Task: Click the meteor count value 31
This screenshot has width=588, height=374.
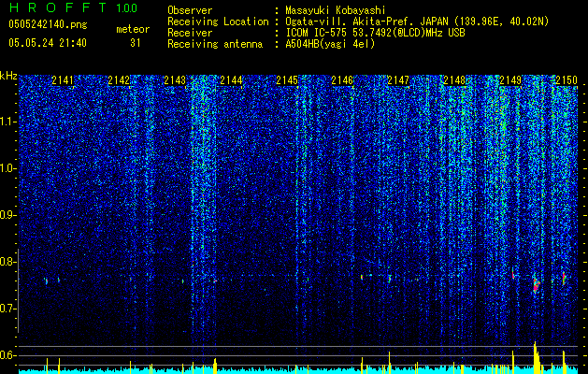Action: pos(136,43)
